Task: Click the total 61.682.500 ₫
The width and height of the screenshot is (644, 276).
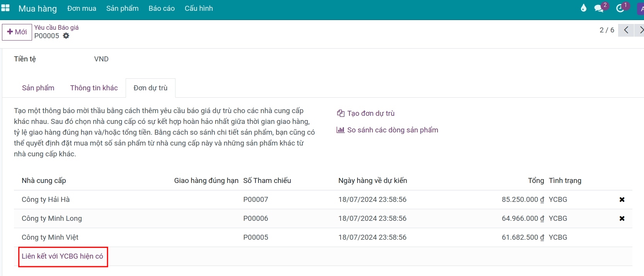Action: click(523, 237)
